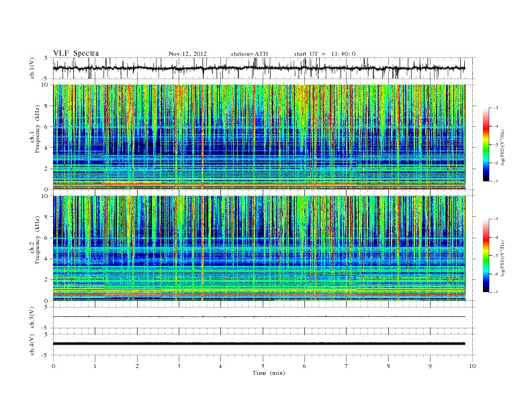Click the '-7' label on ch.2 color bar
Viewport: 532px width, 411px height.
coord(495,292)
